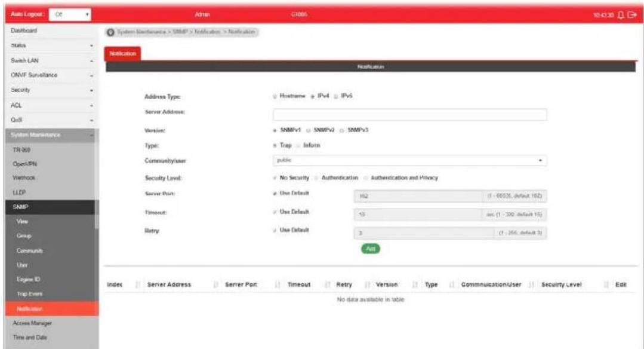Open SNMP Trap Event page

click(x=29, y=294)
